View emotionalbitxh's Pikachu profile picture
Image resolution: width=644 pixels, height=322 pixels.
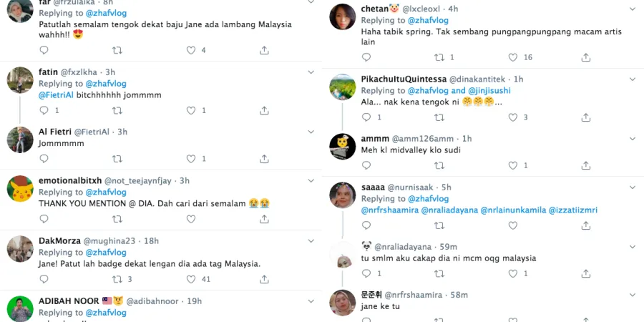[x=20, y=189]
